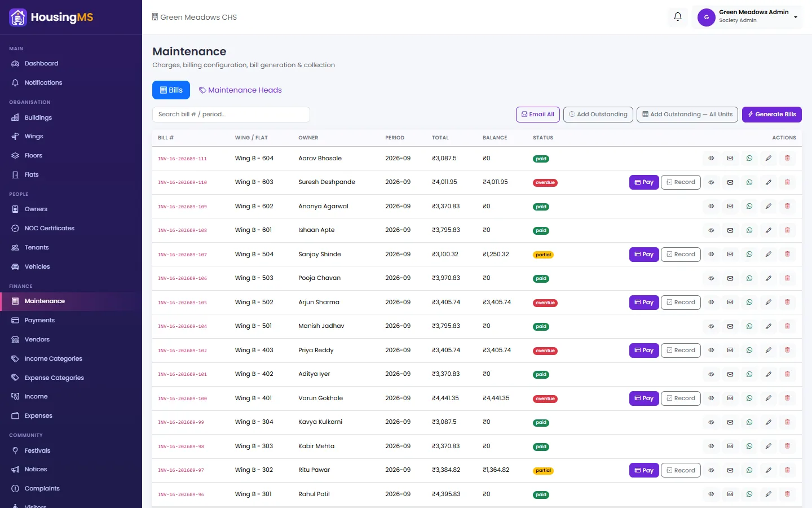The height and width of the screenshot is (508, 812).
Task: Open Vehicles in the sidebar
Action: point(71,267)
